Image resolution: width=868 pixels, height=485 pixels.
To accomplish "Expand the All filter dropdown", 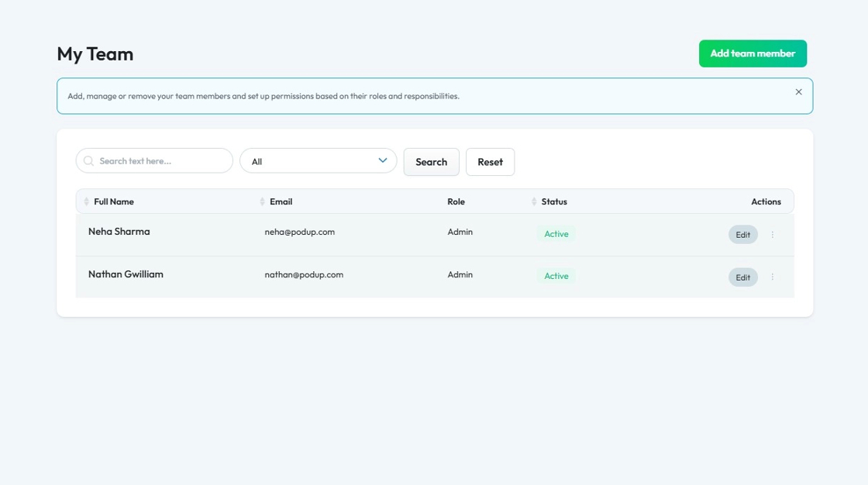I will pyautogui.click(x=318, y=161).
